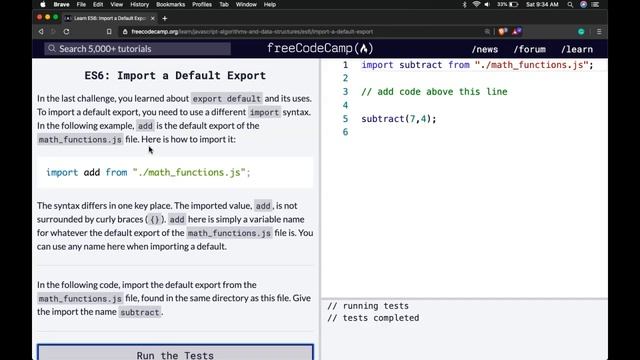This screenshot has width=640, height=360.
Task: Click the Siri icon in menu bar
Action: 584,4
